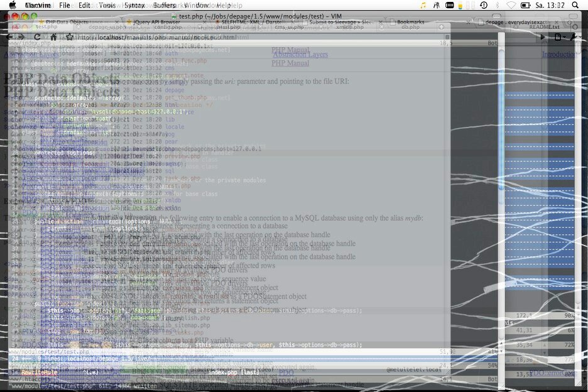This screenshot has height=392, width=588.
Task: Click the clock showing Sa. 13:32
Action: [x=550, y=5]
